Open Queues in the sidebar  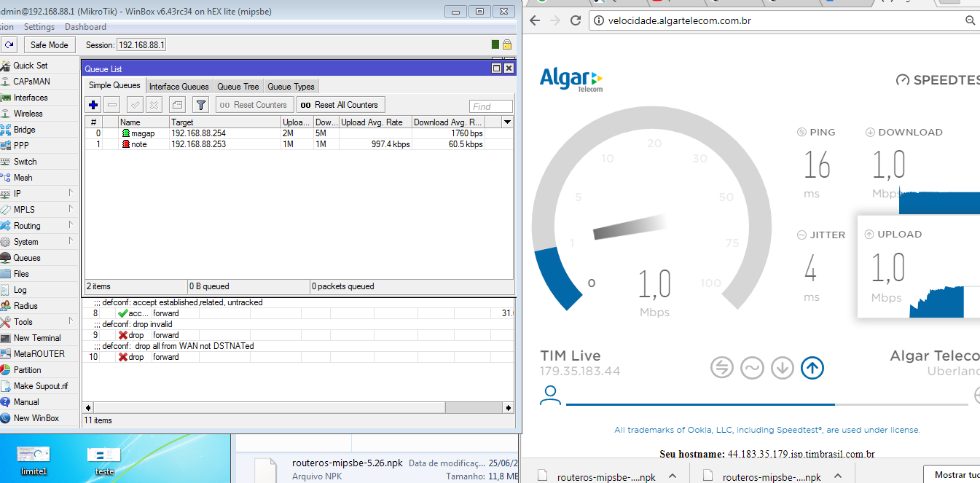point(27,258)
